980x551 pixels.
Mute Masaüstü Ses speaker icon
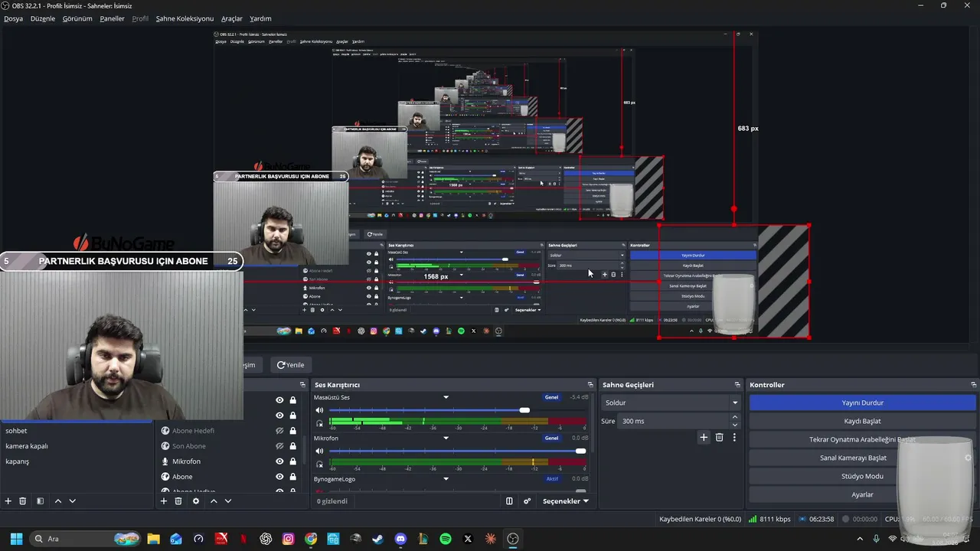pos(319,411)
